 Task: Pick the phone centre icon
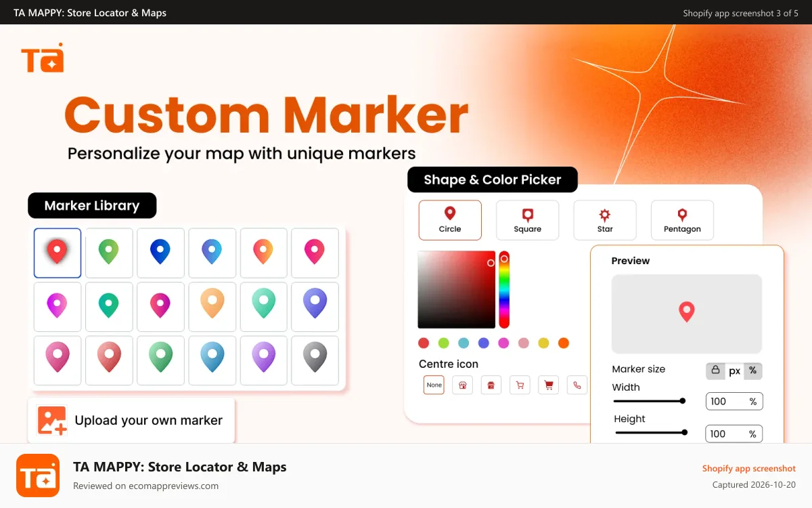[x=577, y=385]
